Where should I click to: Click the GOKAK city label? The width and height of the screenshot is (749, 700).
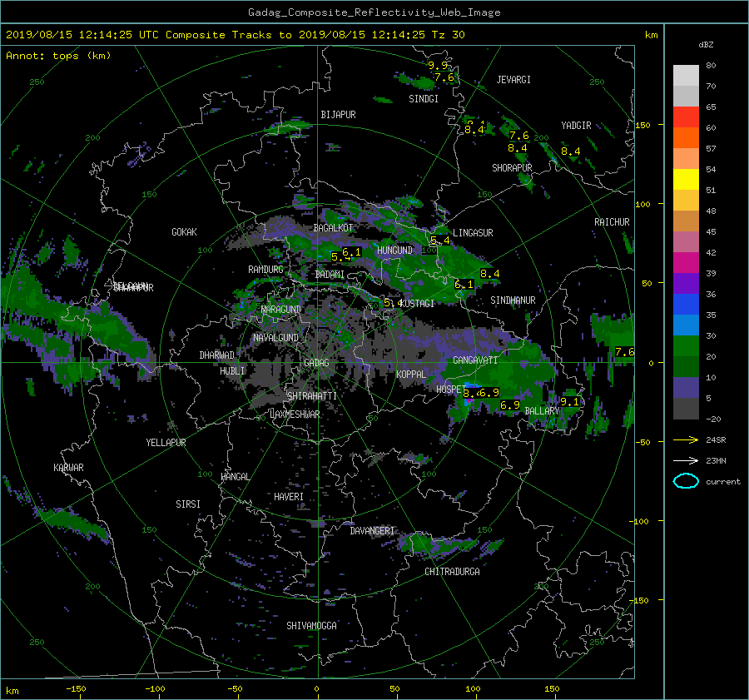point(185,232)
